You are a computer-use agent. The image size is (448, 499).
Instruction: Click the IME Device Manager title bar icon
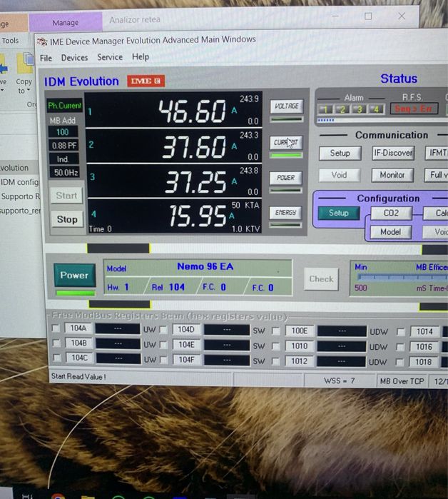[42, 41]
